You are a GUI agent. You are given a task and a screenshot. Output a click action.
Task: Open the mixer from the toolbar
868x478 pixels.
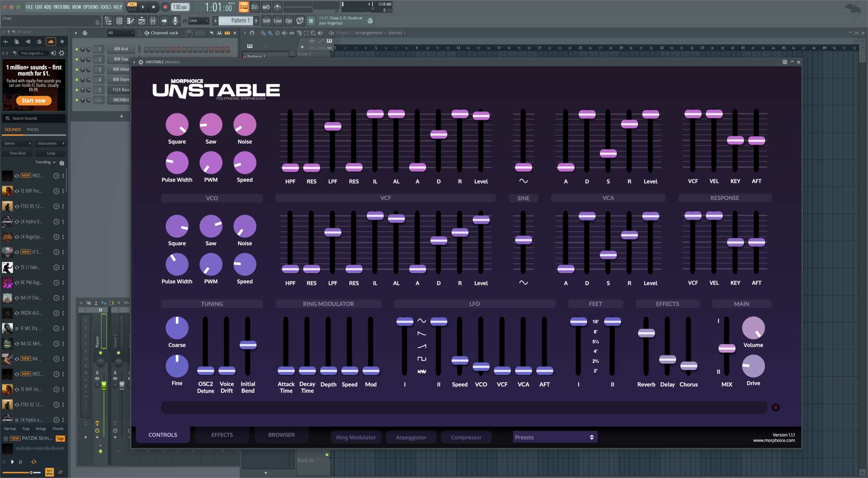point(153,21)
